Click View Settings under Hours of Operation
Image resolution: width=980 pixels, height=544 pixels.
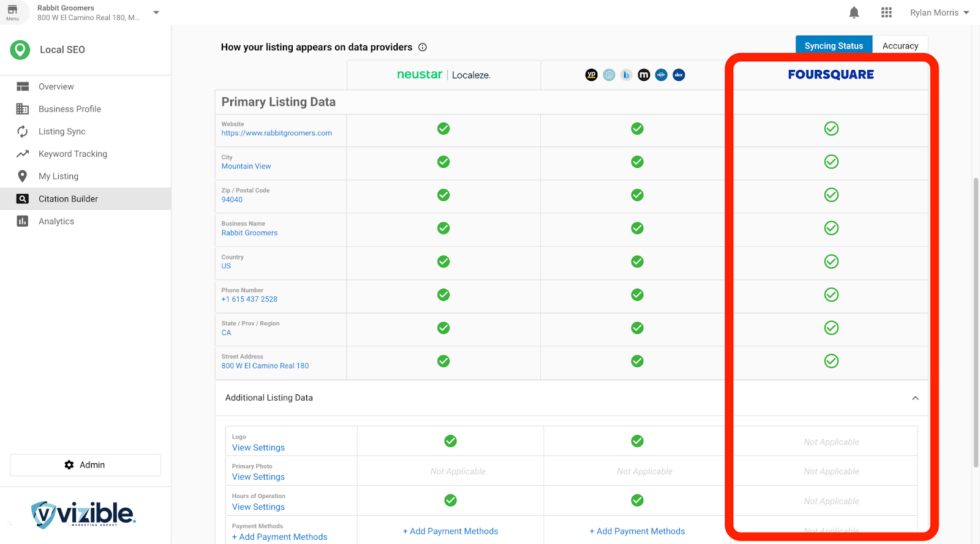258,507
